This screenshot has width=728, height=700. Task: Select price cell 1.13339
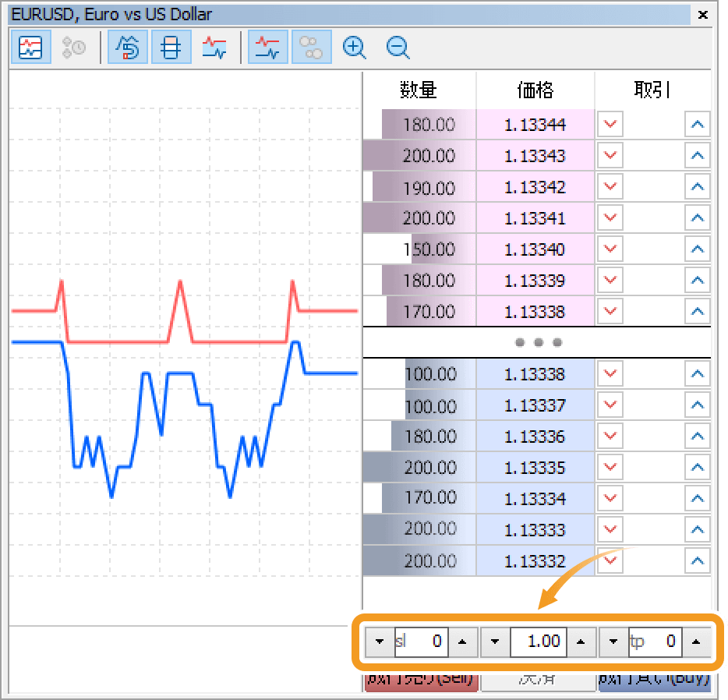(x=535, y=281)
